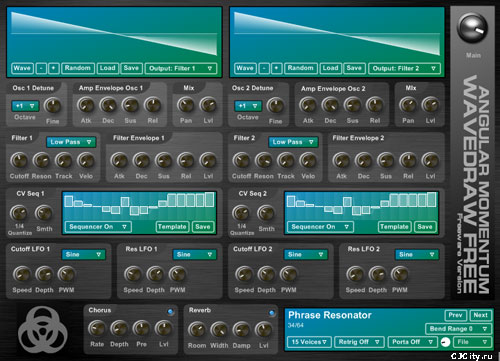Click the Amp Envelope Osc 1 Atk knob

(x=86, y=105)
